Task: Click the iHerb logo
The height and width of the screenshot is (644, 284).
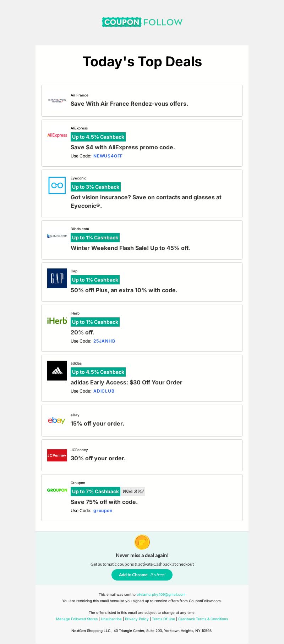Action: (57, 321)
